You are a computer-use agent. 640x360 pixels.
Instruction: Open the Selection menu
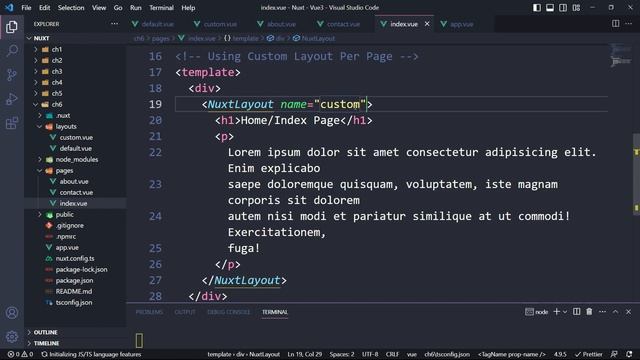tap(71, 8)
